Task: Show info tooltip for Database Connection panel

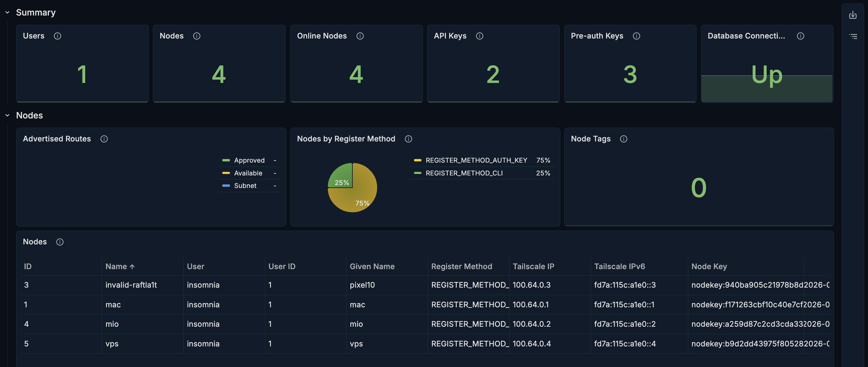Action: click(800, 36)
